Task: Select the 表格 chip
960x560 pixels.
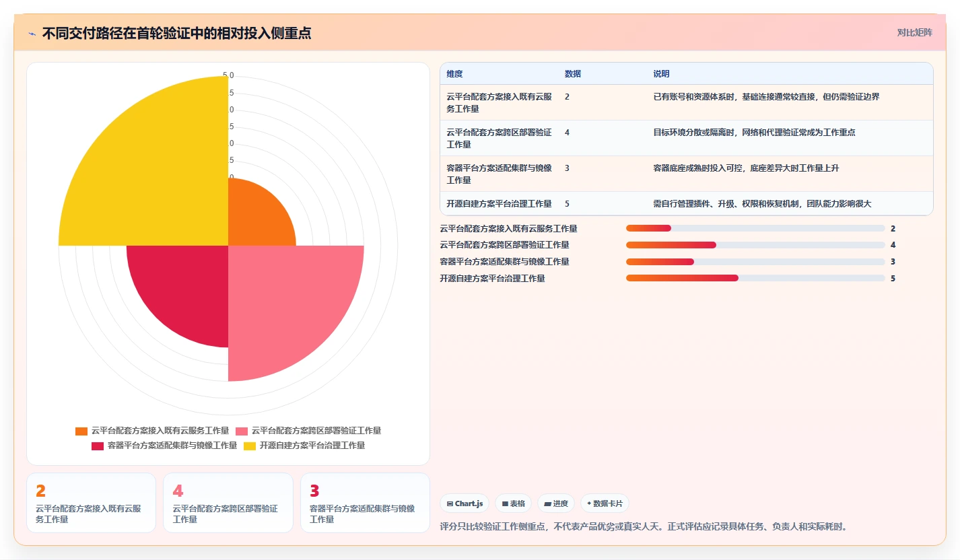Action: 513,503
